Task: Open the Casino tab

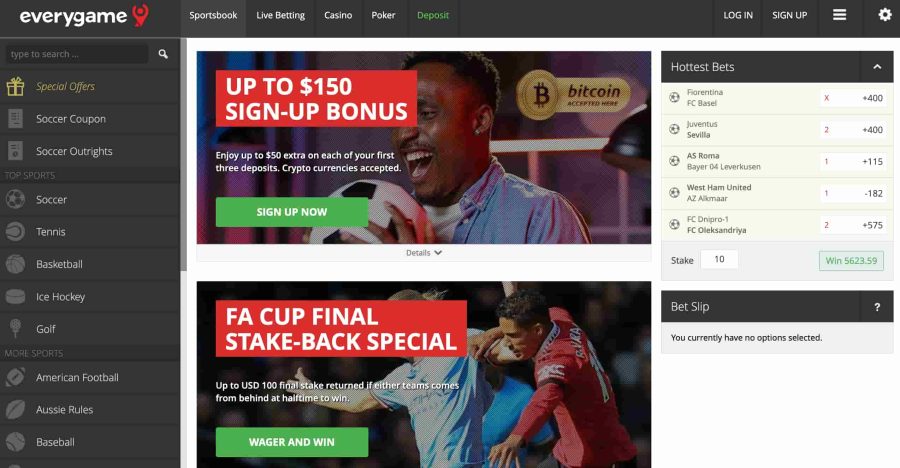Action: (338, 16)
